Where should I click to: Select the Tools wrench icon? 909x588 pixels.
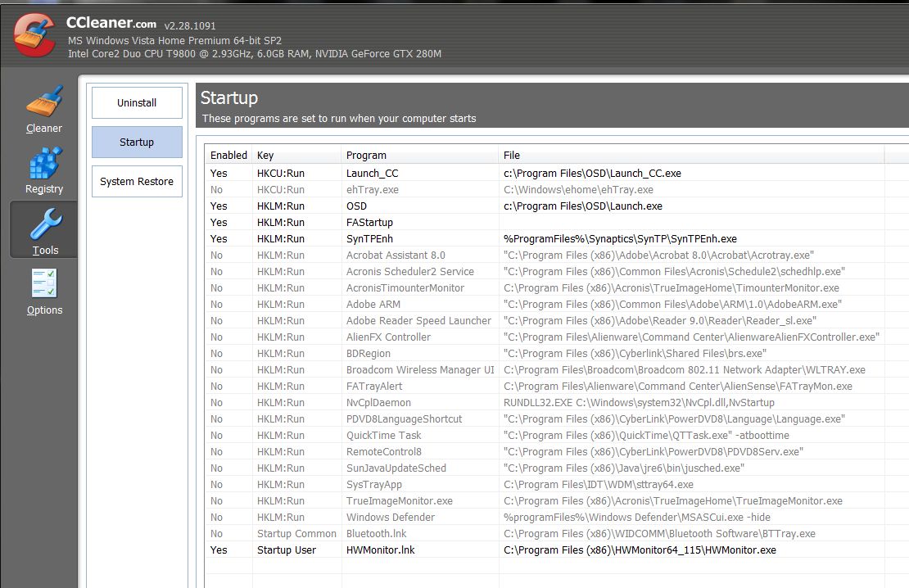(x=45, y=224)
